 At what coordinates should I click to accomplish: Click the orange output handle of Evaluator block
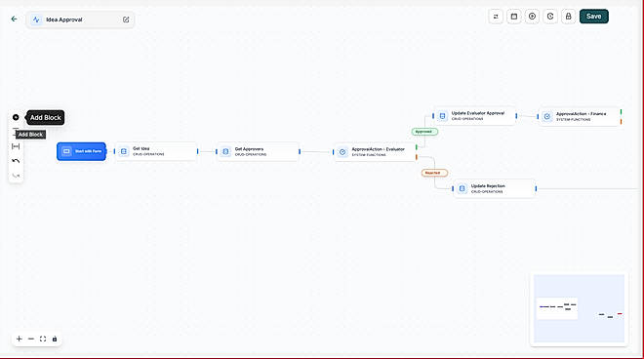tap(417, 157)
